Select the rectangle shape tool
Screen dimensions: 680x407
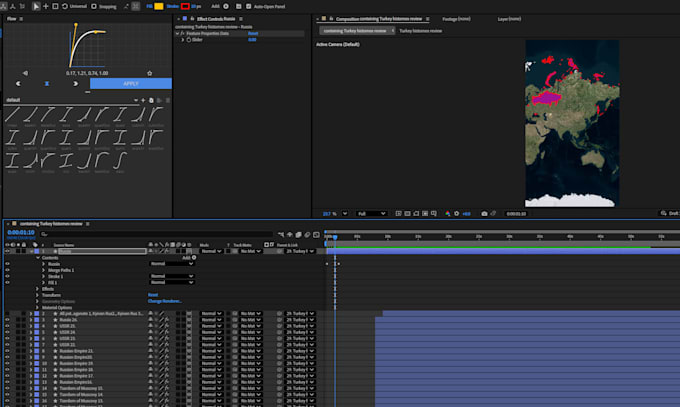tap(55, 6)
